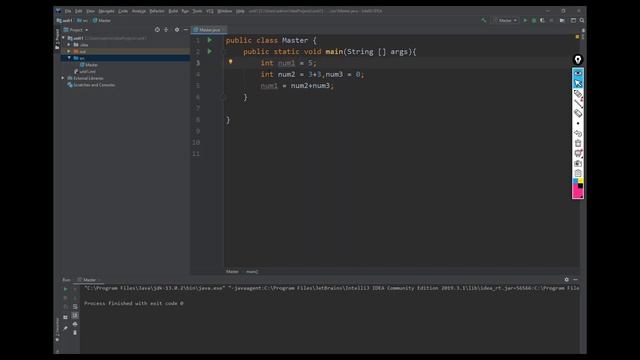Open the Refactor menu
The image size is (640, 360).
click(157, 11)
